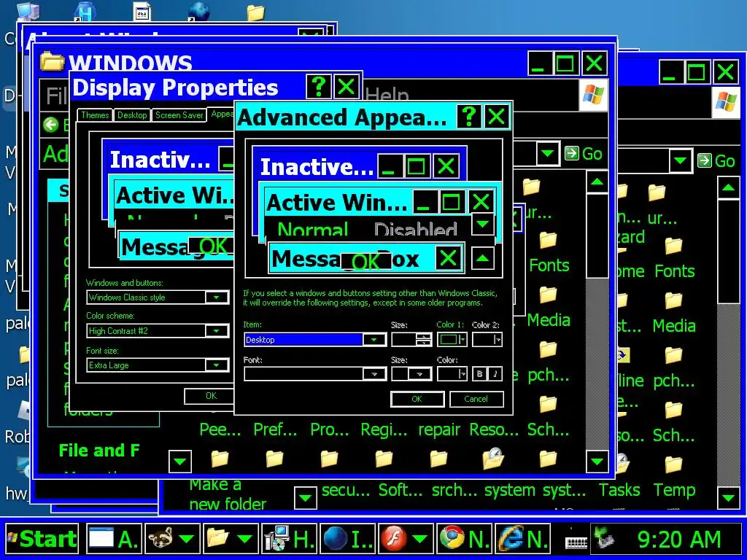
Task: Select the 'system' folder label in rear window
Action: coord(510,490)
